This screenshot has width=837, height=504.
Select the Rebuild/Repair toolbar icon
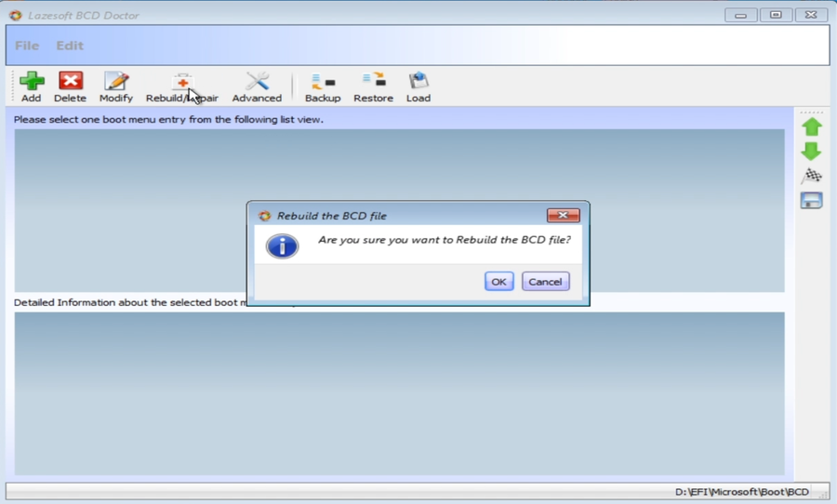point(182,82)
